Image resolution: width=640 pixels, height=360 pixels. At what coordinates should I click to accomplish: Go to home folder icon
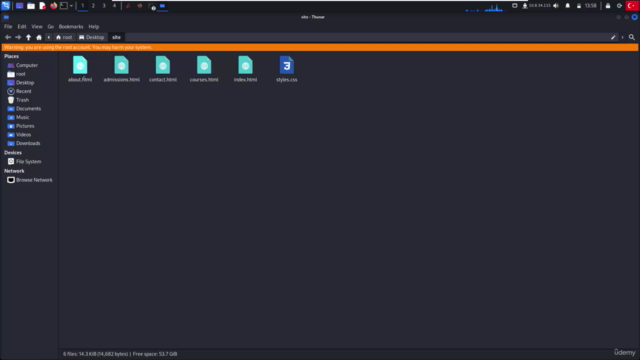point(39,37)
